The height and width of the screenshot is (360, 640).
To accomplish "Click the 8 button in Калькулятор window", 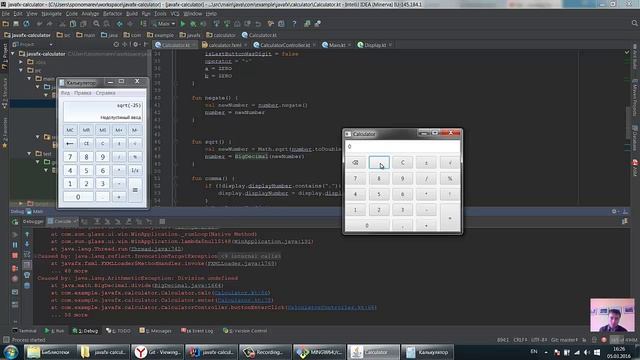I will [86, 157].
